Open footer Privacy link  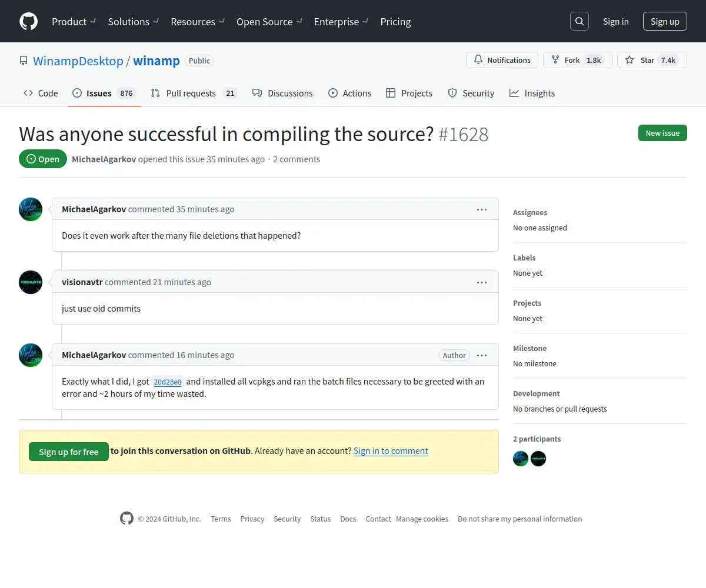pyautogui.click(x=252, y=519)
